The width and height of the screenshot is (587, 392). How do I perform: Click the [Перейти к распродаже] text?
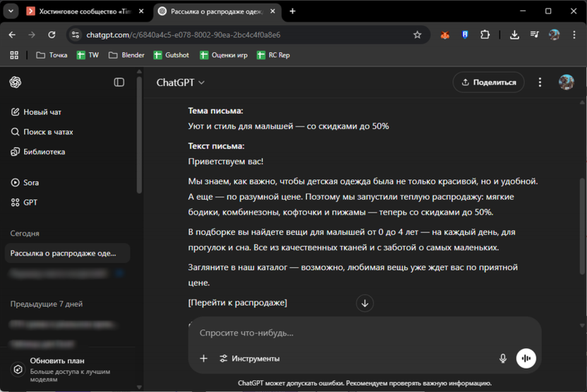[237, 302]
